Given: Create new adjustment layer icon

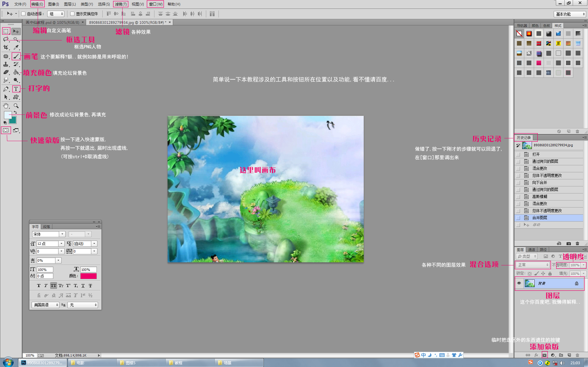Looking at the screenshot, I should click(x=553, y=355).
